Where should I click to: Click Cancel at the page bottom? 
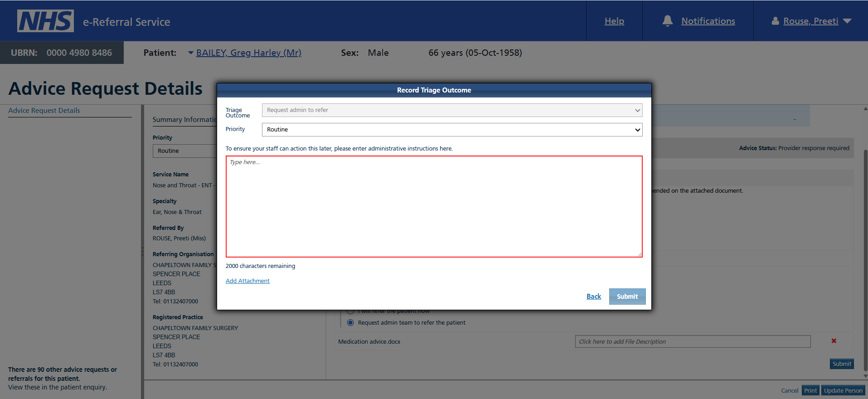(x=790, y=390)
